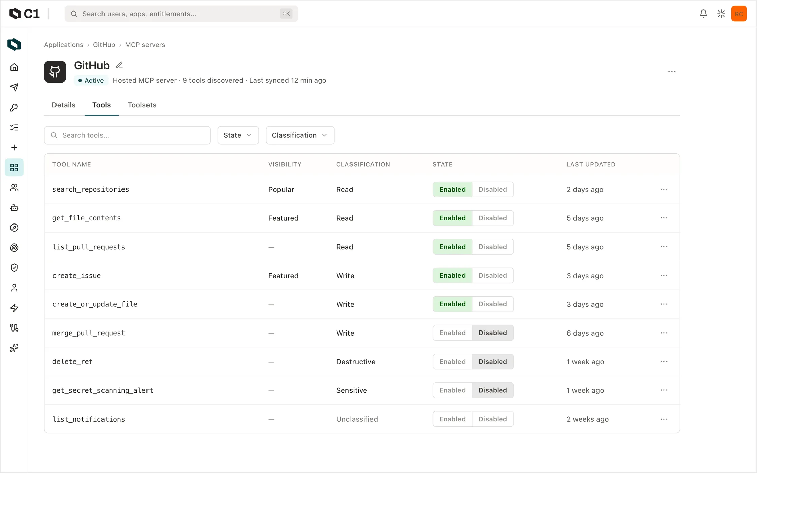Click the Destructive classification cell
The width and height of the screenshot is (812, 512).
click(356, 362)
